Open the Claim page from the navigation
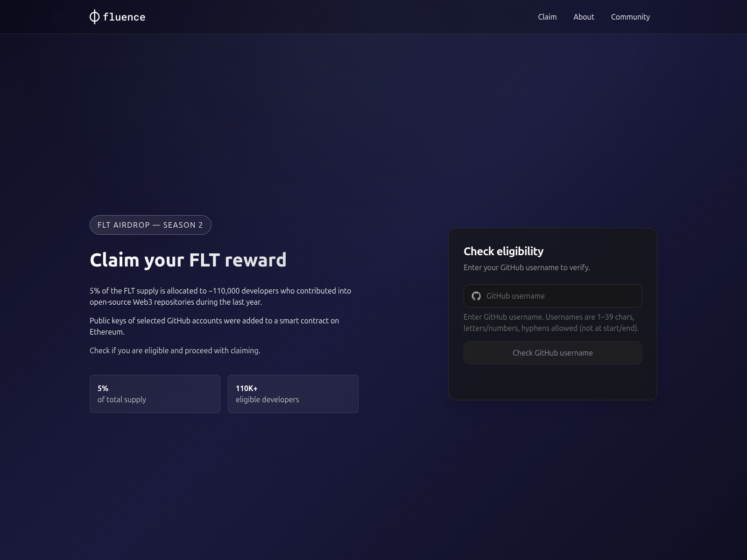 point(547,17)
